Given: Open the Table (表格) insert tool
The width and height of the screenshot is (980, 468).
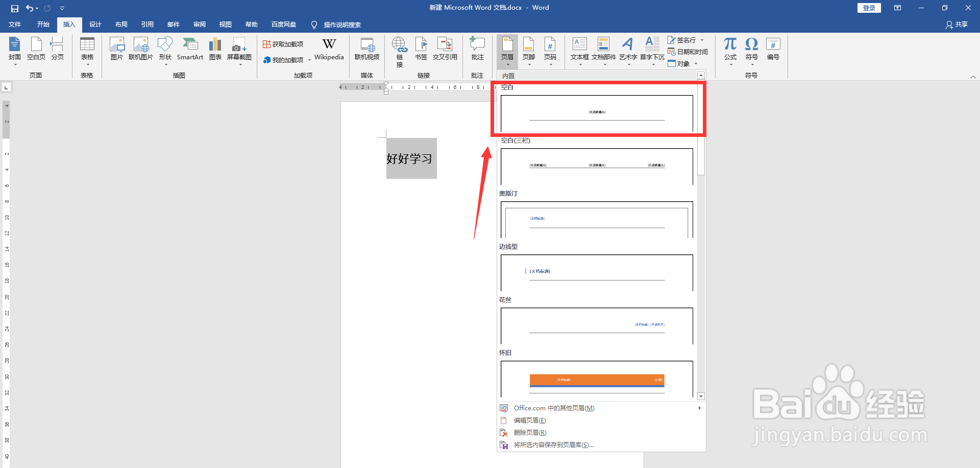Looking at the screenshot, I should pyautogui.click(x=87, y=52).
